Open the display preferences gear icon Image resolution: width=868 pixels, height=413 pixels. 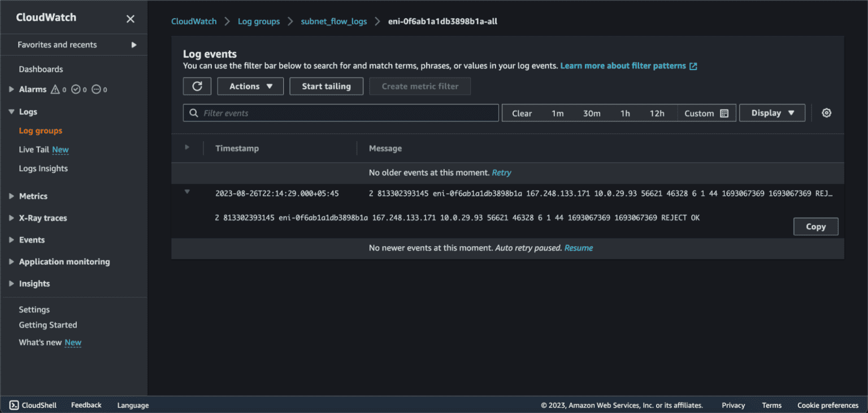(826, 112)
